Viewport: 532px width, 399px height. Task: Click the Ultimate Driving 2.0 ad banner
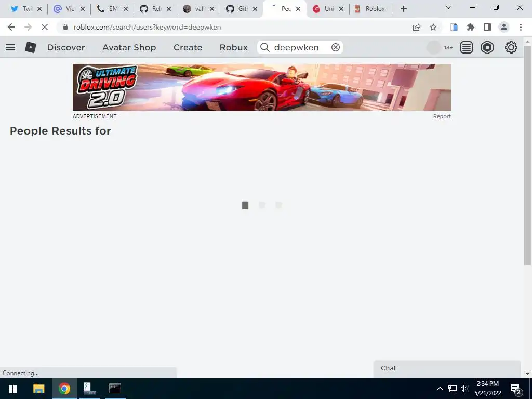tap(262, 87)
